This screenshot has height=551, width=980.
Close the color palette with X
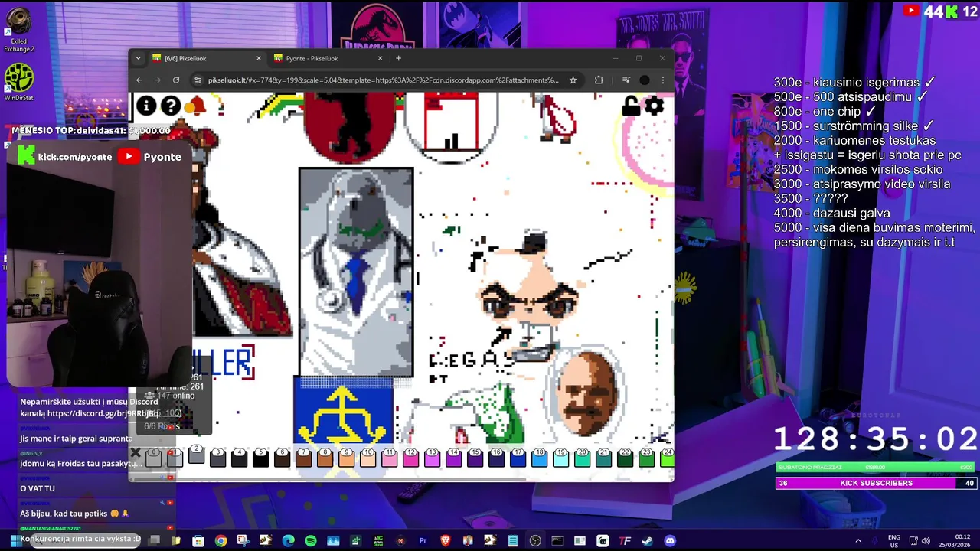pyautogui.click(x=136, y=453)
